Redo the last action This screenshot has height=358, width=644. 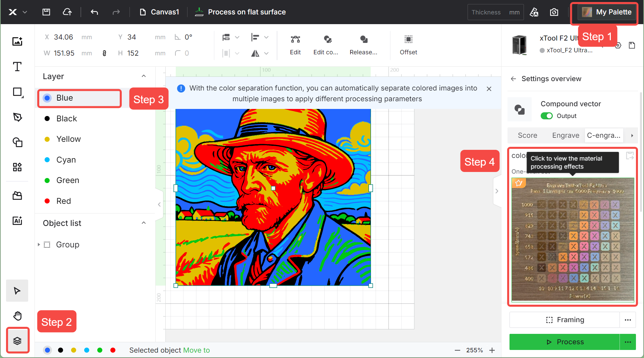[x=116, y=12]
